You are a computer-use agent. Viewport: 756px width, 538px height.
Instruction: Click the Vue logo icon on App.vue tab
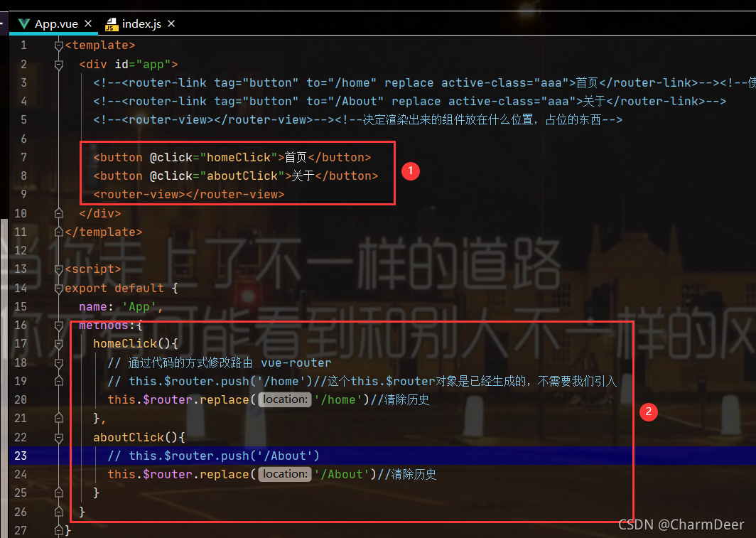pos(23,23)
